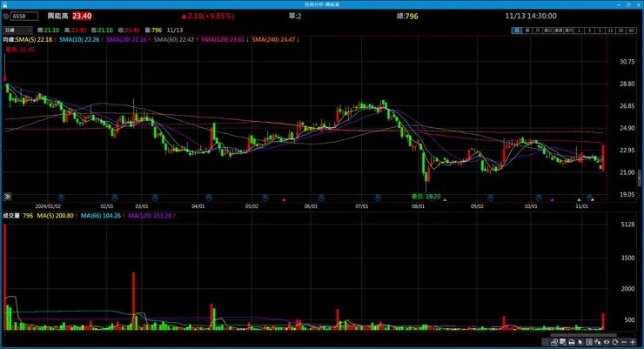This screenshot has height=349, width=644.
Task: Click the refresh/rotate circle icon
Action: pos(614,342)
